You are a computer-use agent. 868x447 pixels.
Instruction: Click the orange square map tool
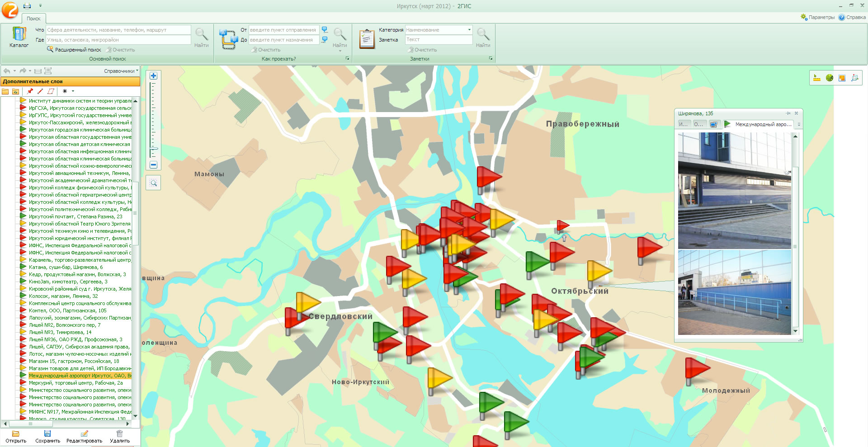click(x=842, y=78)
